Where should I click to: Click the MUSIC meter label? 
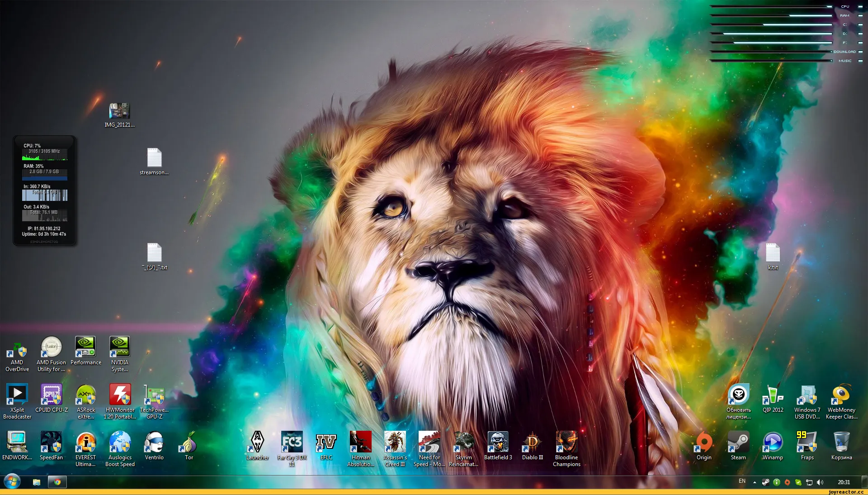[x=845, y=61]
